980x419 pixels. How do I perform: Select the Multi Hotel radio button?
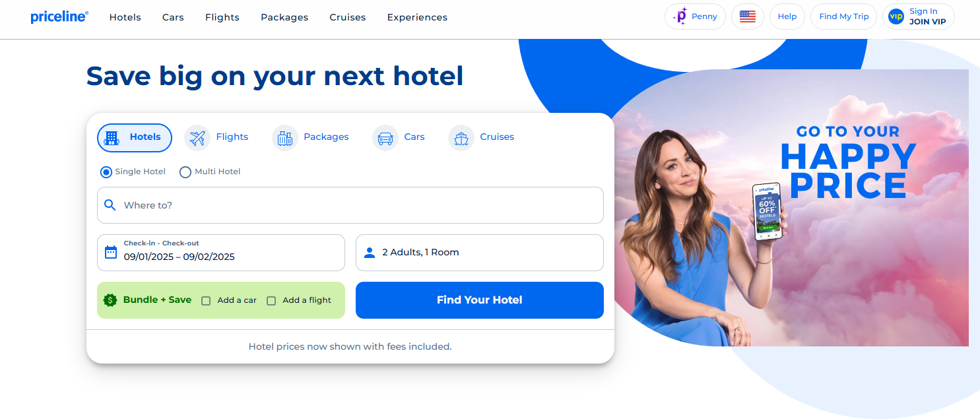(185, 172)
